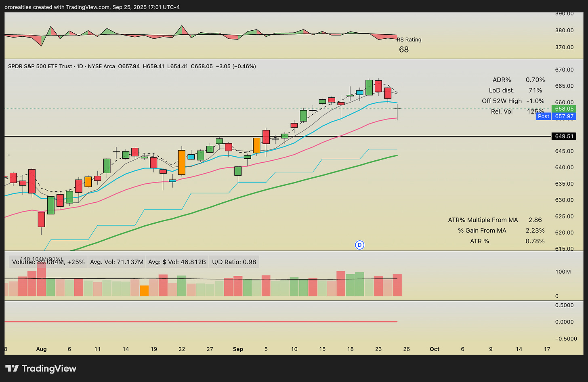588x382 pixels.
Task: Click the TradingView logo
Action: click(41, 368)
